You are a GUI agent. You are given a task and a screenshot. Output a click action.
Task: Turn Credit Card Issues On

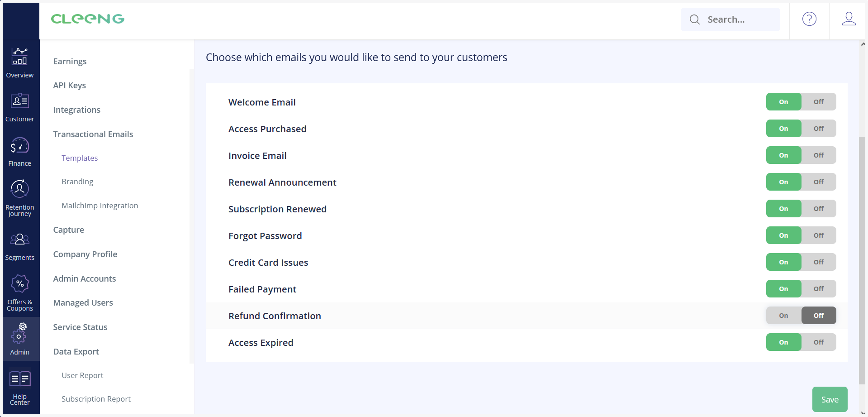pyautogui.click(x=783, y=262)
